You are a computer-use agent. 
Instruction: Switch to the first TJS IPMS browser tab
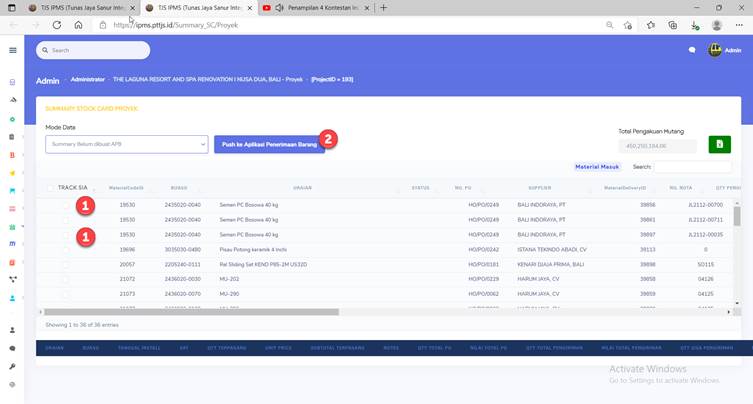75,8
